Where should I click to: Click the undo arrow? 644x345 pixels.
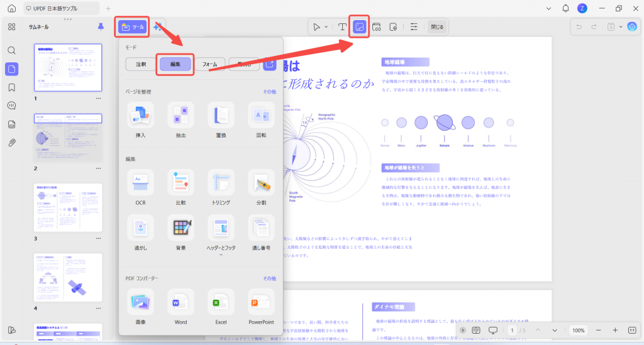pyautogui.click(x=579, y=27)
